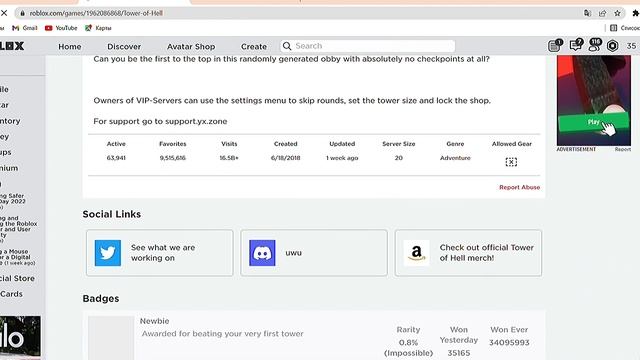This screenshot has width=640, height=360.
Task: Open the Amazon merch link icon
Action: pyautogui.click(x=416, y=253)
